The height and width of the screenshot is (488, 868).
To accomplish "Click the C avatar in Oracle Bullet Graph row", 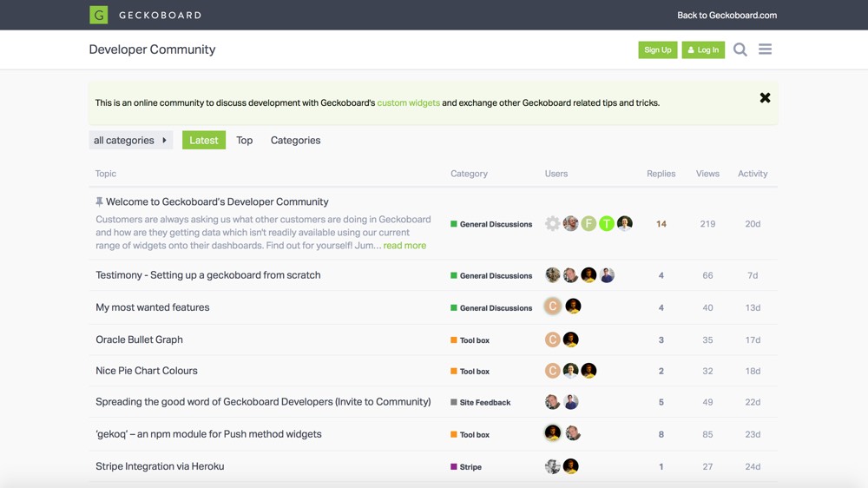I will point(552,340).
